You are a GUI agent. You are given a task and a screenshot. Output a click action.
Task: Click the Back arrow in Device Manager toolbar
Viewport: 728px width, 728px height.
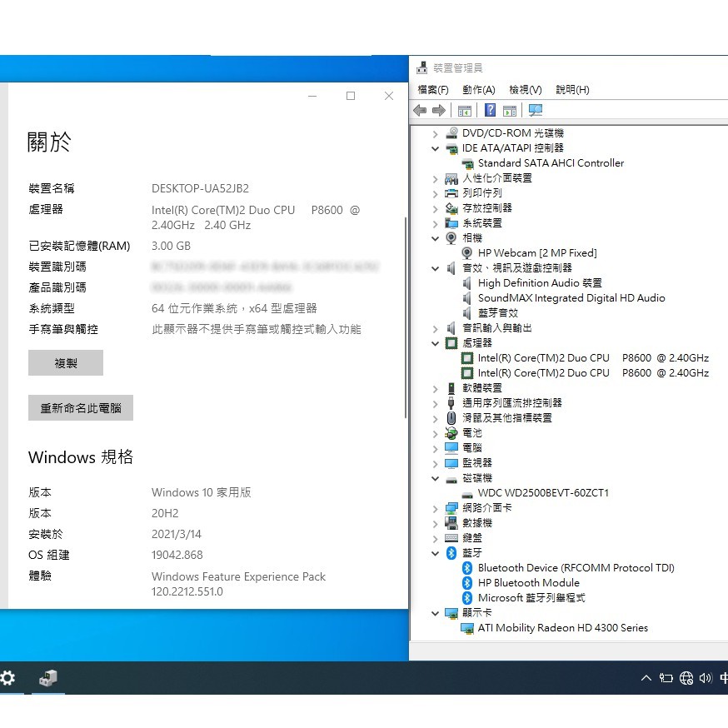point(420,110)
